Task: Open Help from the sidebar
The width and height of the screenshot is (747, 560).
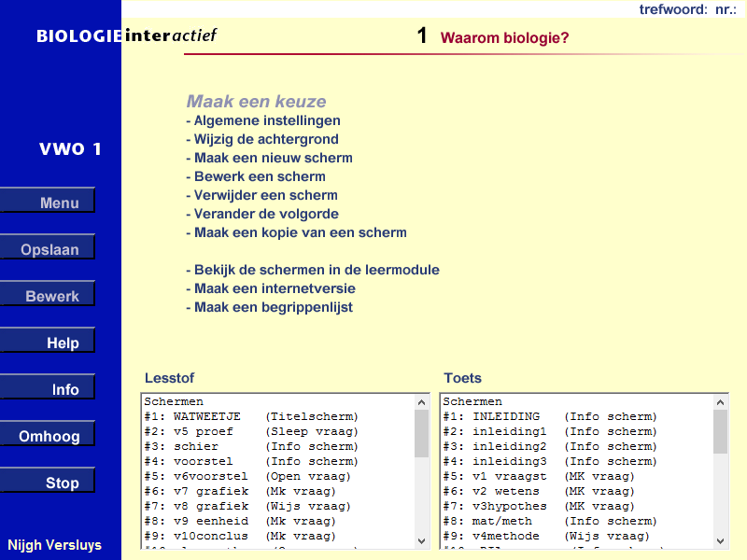Action: tap(48, 342)
